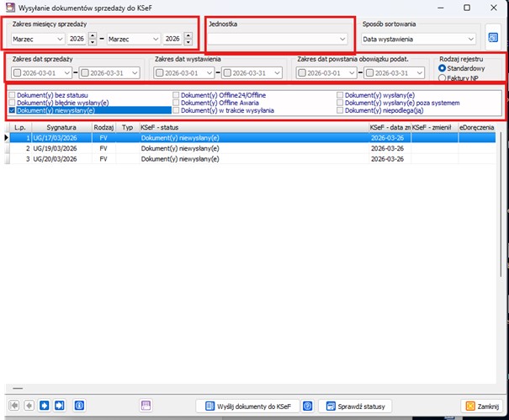Select the Faktury NP radio button
The width and height of the screenshot is (509, 420).
point(443,77)
